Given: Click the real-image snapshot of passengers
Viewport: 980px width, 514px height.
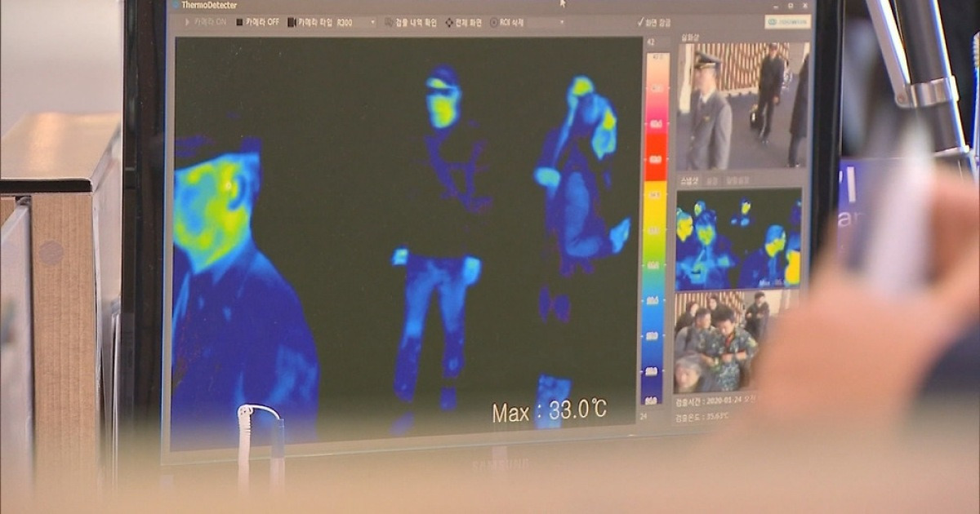Looking at the screenshot, I should pyautogui.click(x=724, y=343).
